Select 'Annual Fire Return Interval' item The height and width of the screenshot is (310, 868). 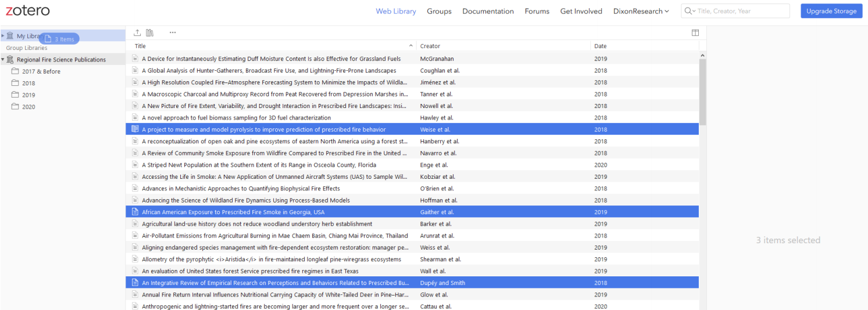412,295
